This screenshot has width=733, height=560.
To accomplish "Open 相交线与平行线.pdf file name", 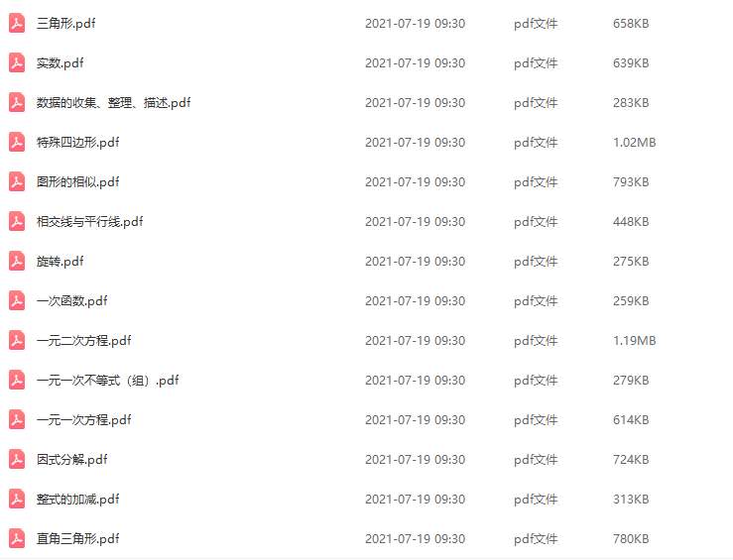I will (89, 222).
